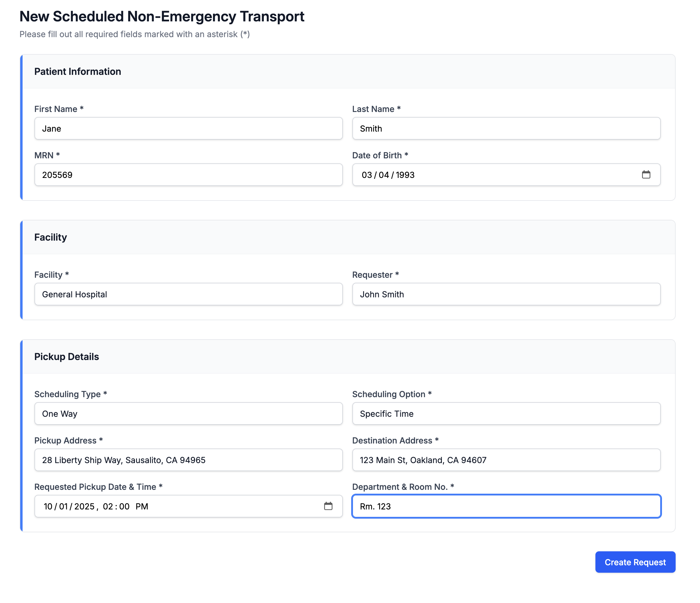Open the Date of Birth calendar picker
Screen dimensions: 700x603
point(646,175)
